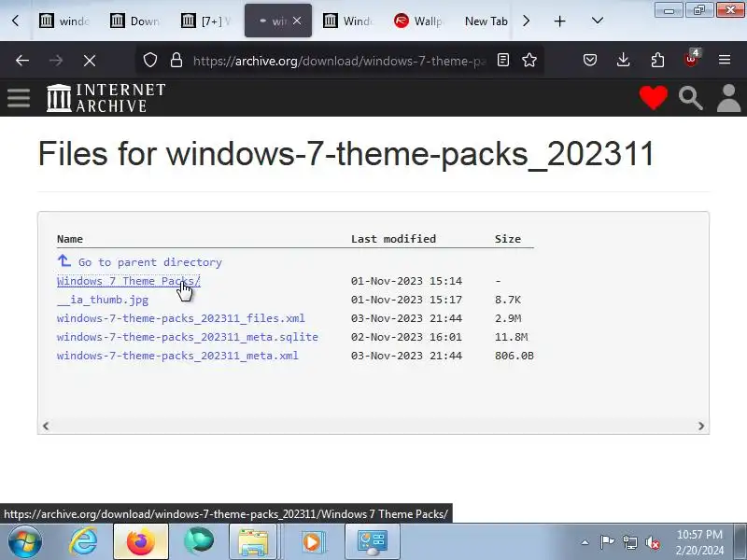Switch to the 'Windo' tab right of active tab
The height and width of the screenshot is (560, 747).
349,21
